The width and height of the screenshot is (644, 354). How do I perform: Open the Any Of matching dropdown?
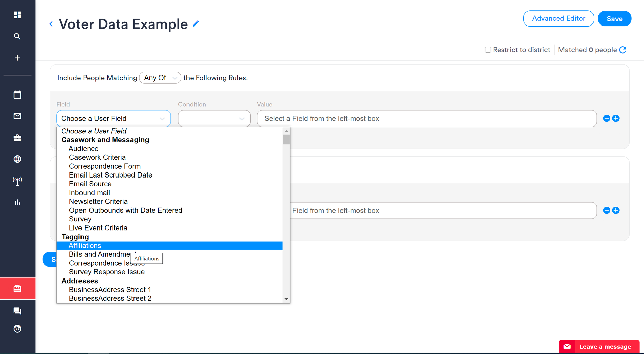[x=160, y=78]
